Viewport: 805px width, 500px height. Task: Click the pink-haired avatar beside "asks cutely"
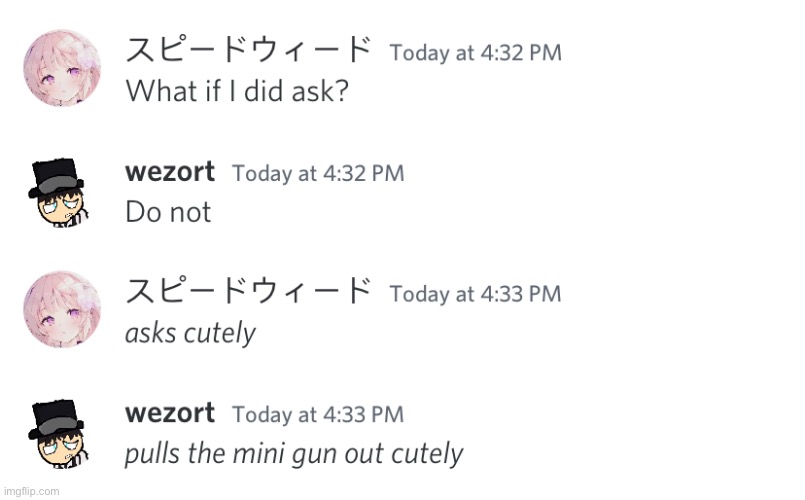[62, 309]
